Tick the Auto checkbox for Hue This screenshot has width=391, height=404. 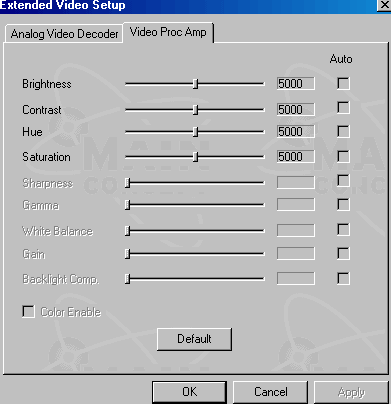343,131
